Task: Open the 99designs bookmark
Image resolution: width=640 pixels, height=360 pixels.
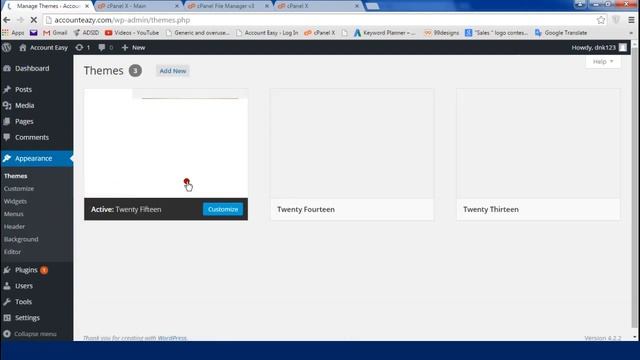Action: [x=442, y=33]
